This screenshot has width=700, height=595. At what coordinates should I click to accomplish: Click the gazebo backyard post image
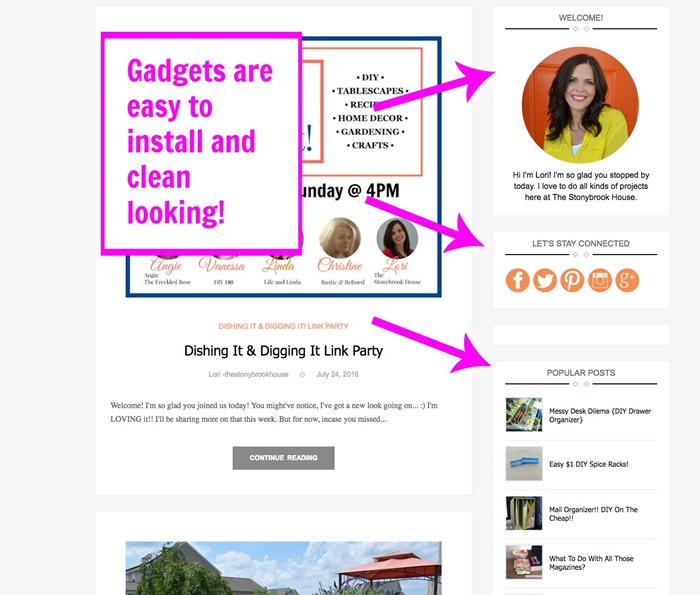tap(283, 568)
